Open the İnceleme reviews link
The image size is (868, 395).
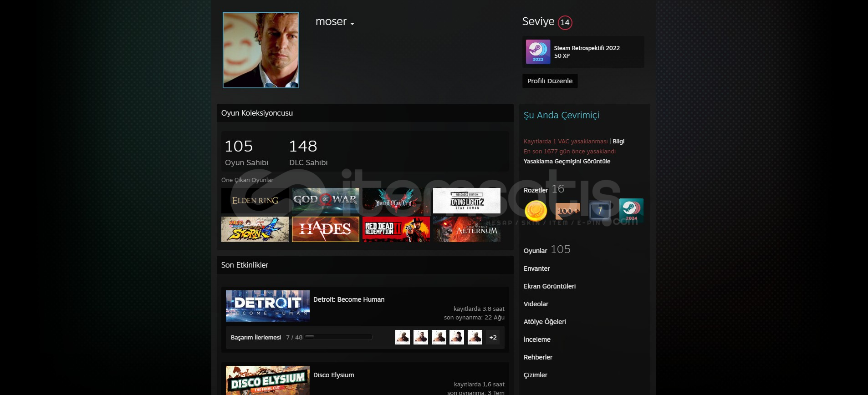pyautogui.click(x=537, y=339)
